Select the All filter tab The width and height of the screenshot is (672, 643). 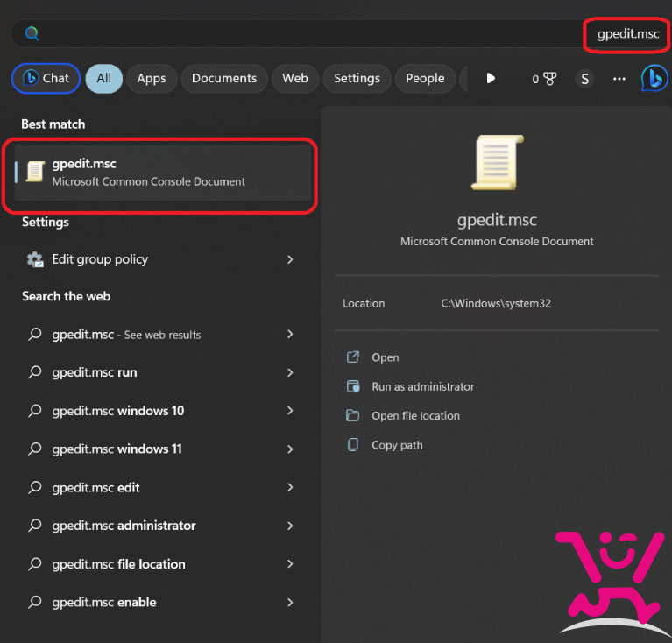tap(103, 78)
